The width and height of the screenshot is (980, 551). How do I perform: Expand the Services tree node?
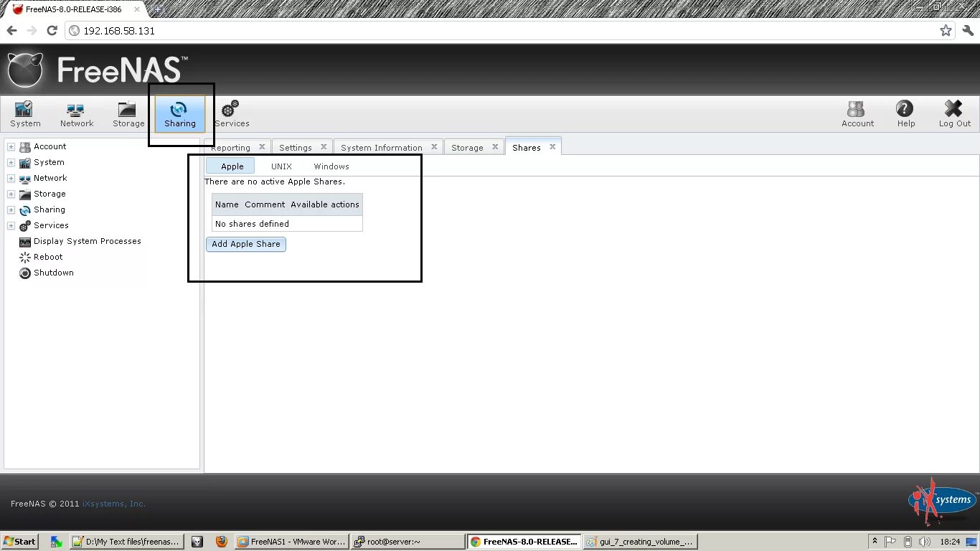coord(11,225)
